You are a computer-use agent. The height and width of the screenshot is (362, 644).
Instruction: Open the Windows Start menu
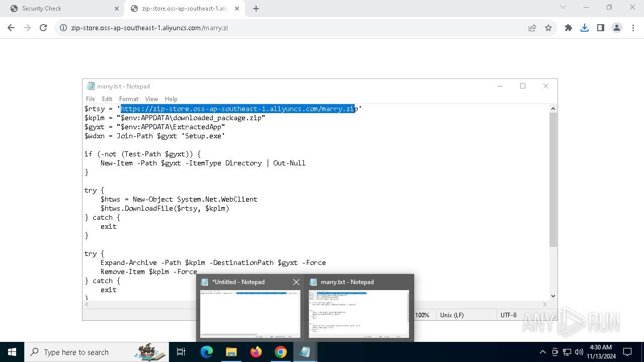click(x=12, y=352)
